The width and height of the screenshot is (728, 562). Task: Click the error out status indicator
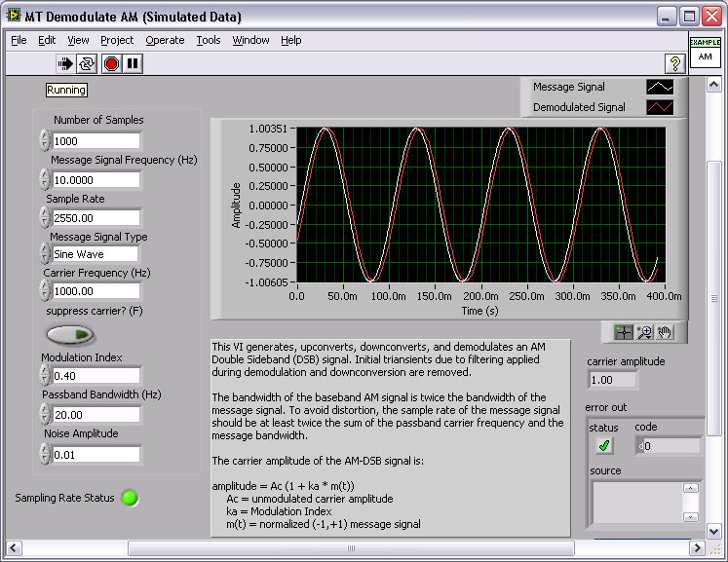pos(604,445)
